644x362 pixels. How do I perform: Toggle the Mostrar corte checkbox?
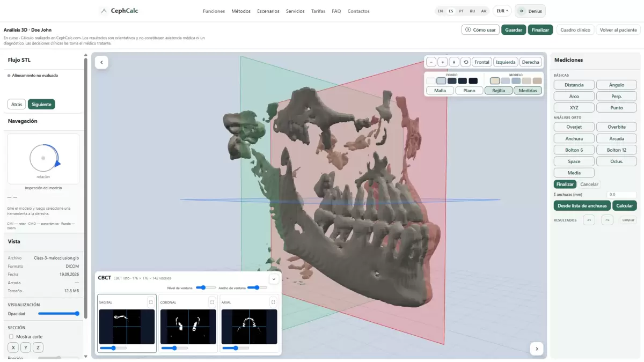11,337
